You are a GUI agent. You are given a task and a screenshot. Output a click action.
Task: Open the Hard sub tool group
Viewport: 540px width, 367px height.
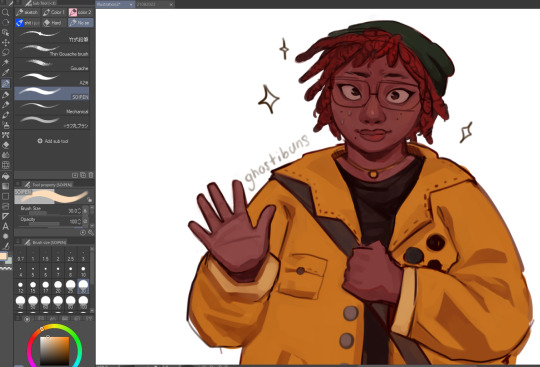(x=54, y=23)
